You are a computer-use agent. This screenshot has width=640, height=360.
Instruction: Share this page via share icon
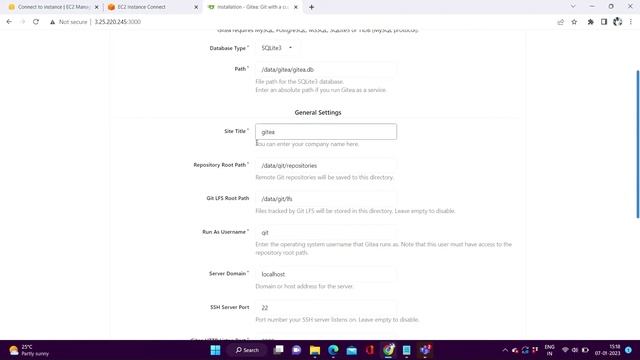(560, 22)
